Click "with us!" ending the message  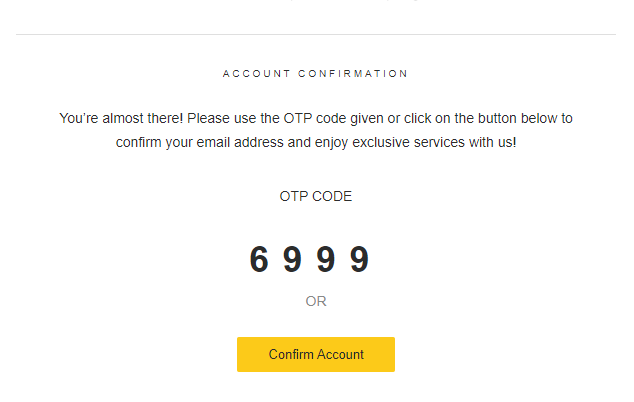pos(492,142)
